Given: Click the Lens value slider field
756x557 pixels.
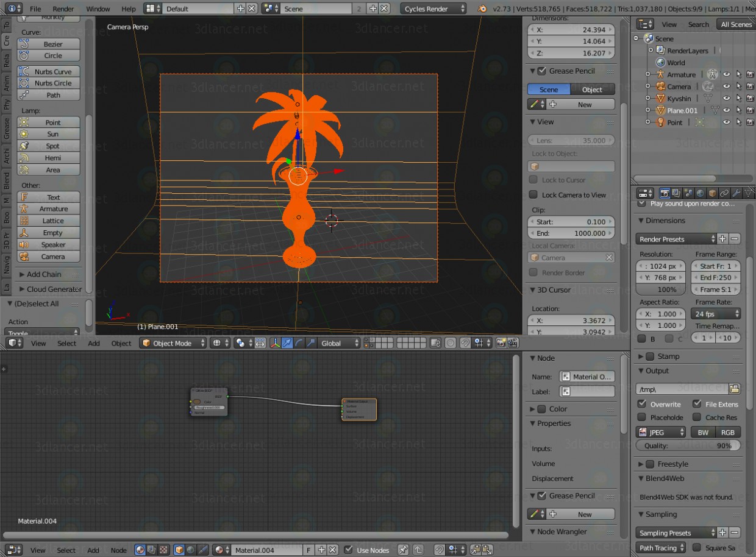Looking at the screenshot, I should (571, 140).
